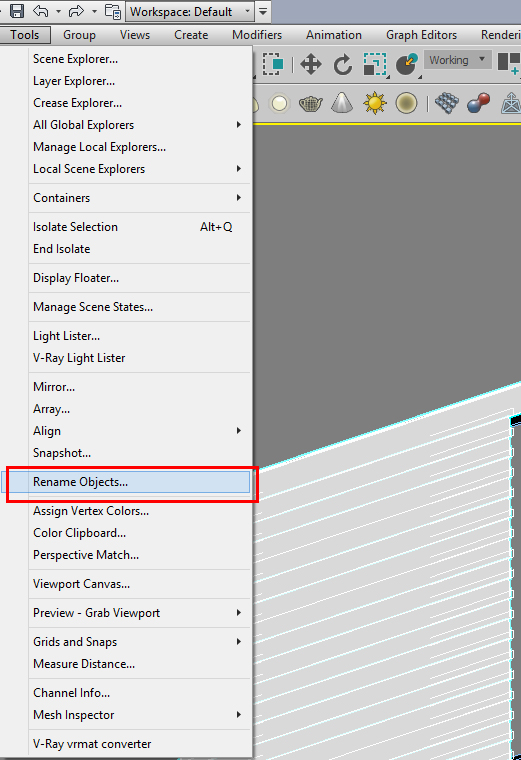Open the Working coordinate system dropdown
521x760 pixels.
(458, 60)
